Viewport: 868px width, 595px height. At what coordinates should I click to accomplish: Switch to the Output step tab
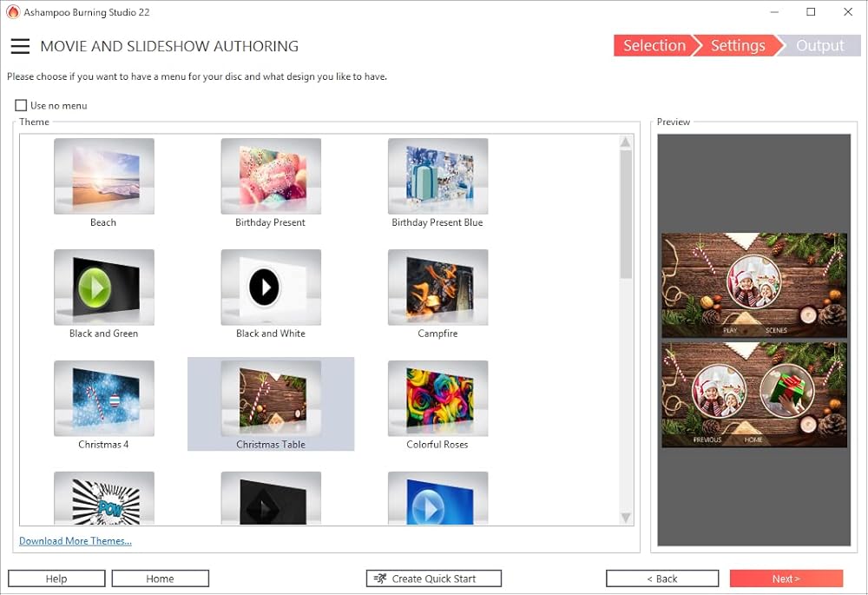point(819,46)
